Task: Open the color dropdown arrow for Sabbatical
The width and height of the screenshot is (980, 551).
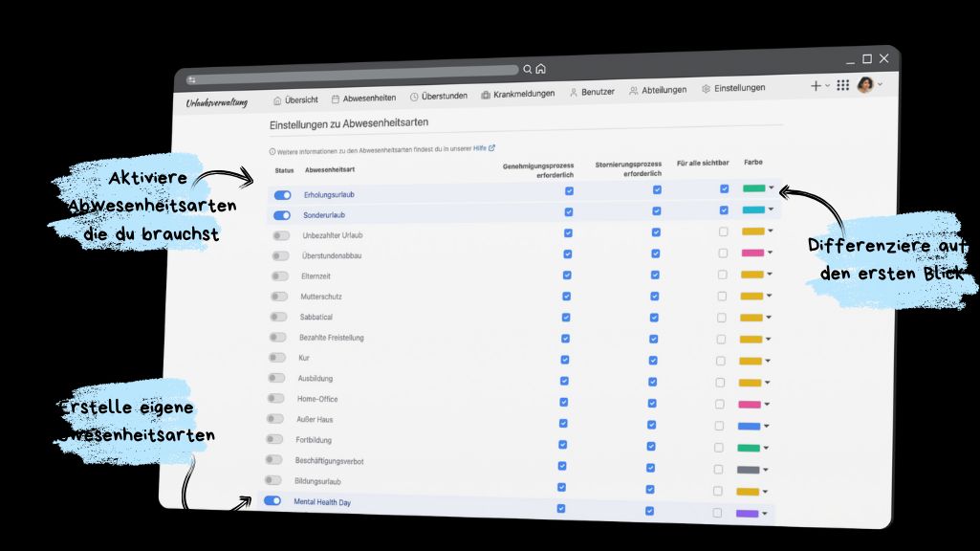Action: (x=769, y=317)
